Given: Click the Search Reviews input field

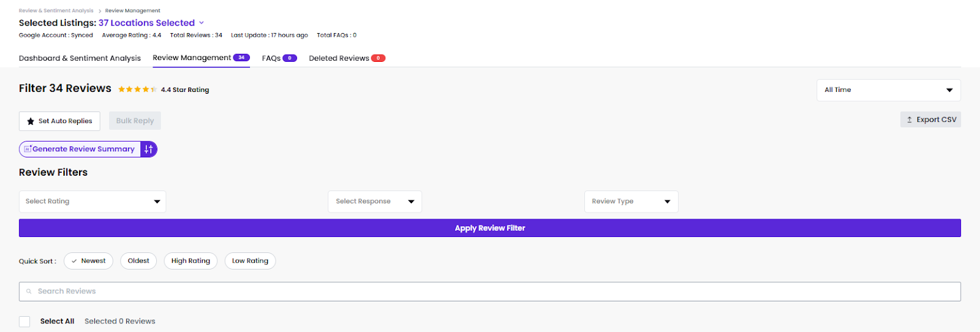Looking at the screenshot, I should tap(490, 292).
